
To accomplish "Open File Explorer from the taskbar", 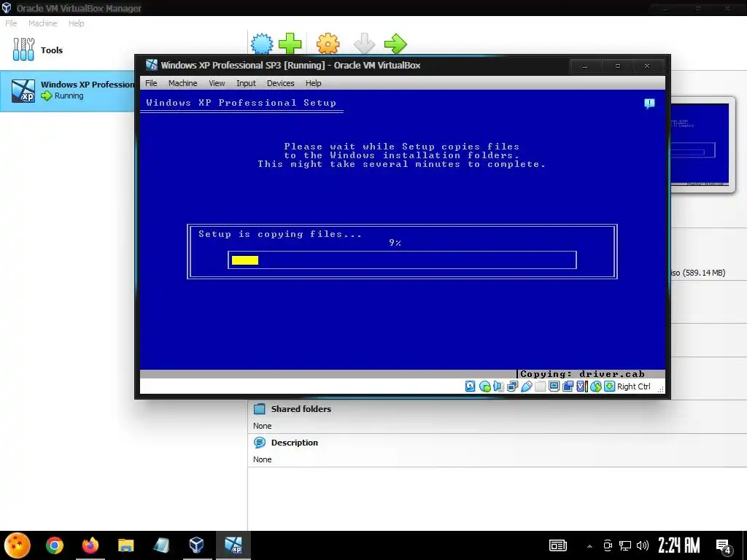I will click(x=125, y=545).
